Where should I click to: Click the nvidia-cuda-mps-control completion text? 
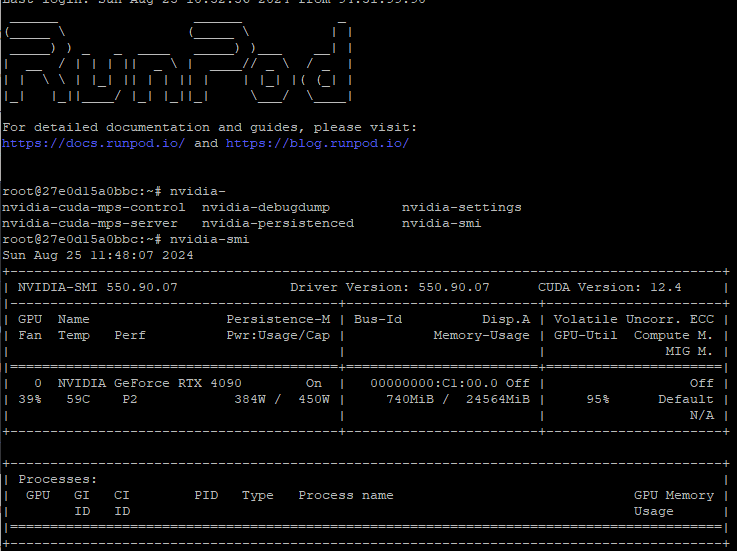[94, 207]
